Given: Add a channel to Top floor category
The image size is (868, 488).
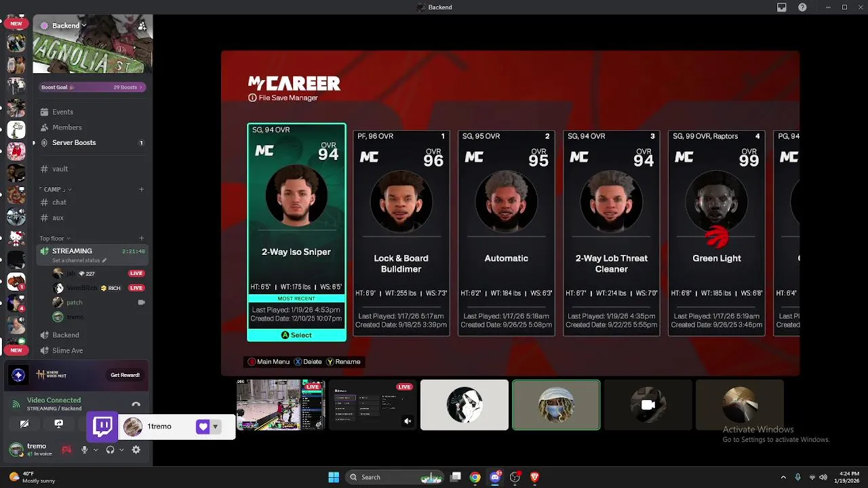Looking at the screenshot, I should coord(141,238).
